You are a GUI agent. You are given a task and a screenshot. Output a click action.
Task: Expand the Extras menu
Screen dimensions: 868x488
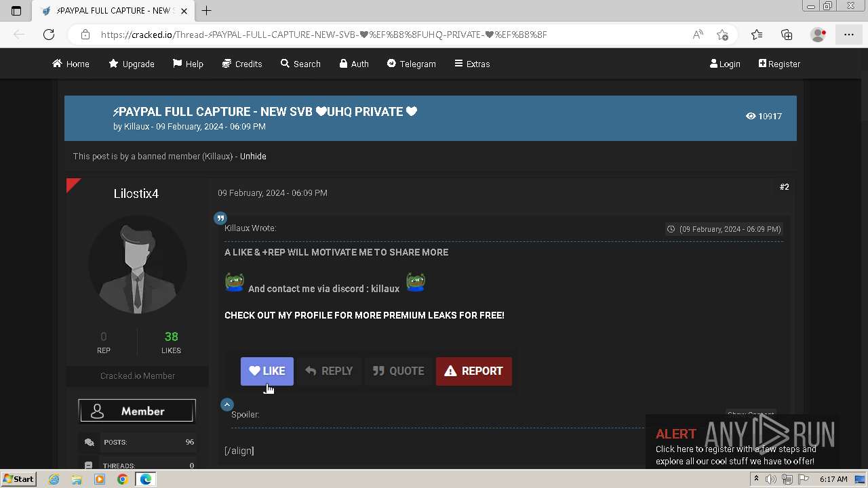coord(472,64)
